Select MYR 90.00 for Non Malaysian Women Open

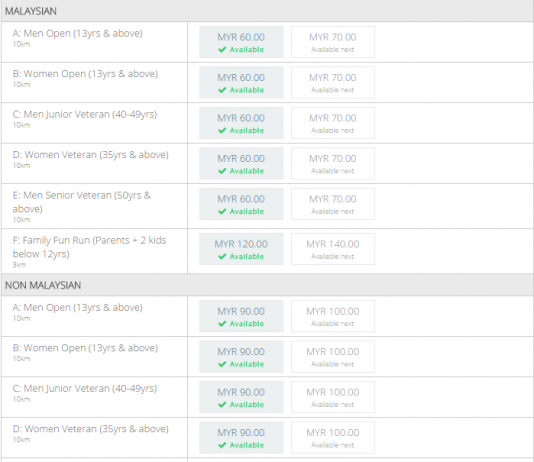(241, 356)
